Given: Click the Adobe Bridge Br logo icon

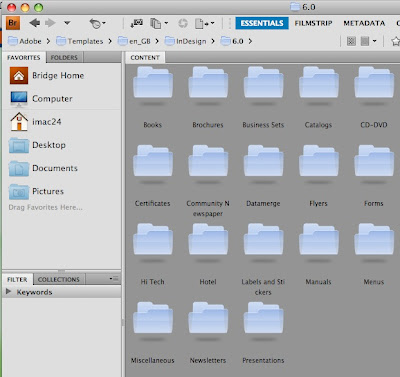Looking at the screenshot, I should click(x=13, y=23).
